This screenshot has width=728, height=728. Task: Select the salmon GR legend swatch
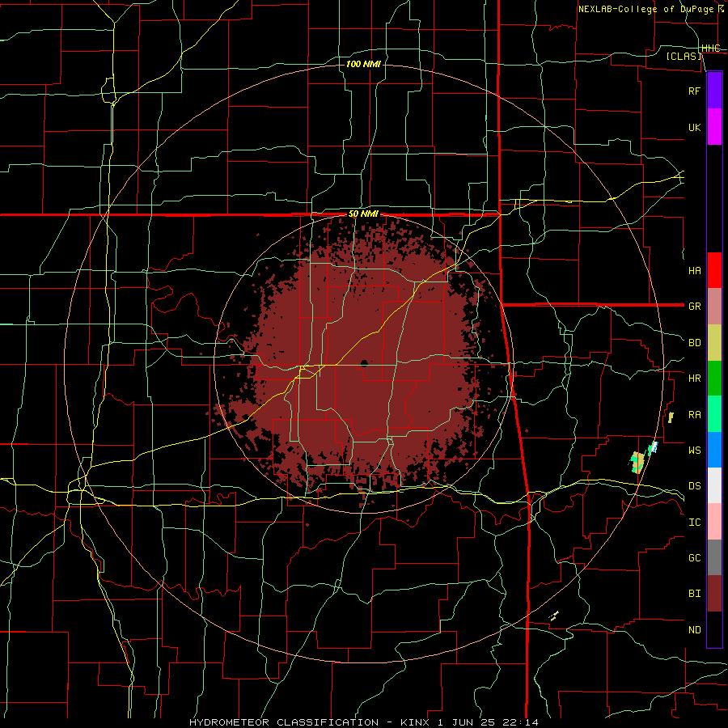[x=714, y=307]
